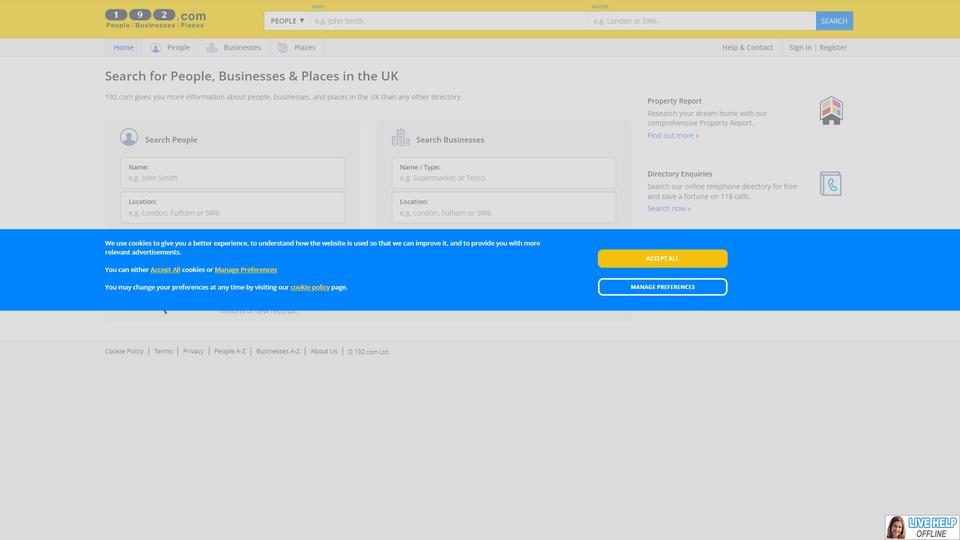
Task: Click the Search Businesses building icon
Action: point(400,137)
